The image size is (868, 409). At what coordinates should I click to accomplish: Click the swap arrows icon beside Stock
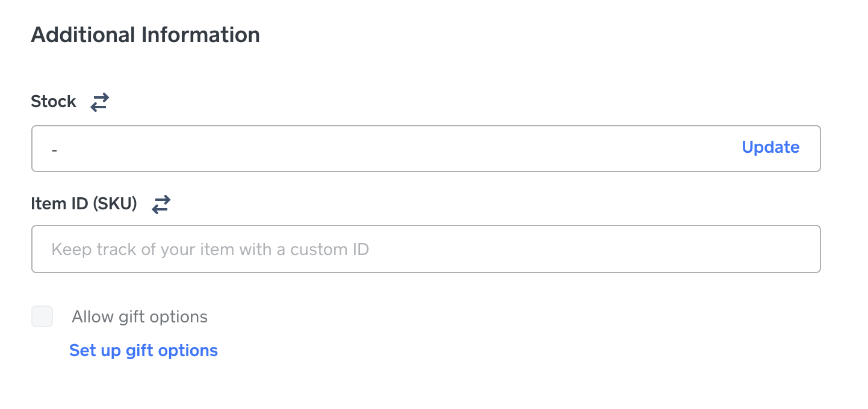[99, 102]
